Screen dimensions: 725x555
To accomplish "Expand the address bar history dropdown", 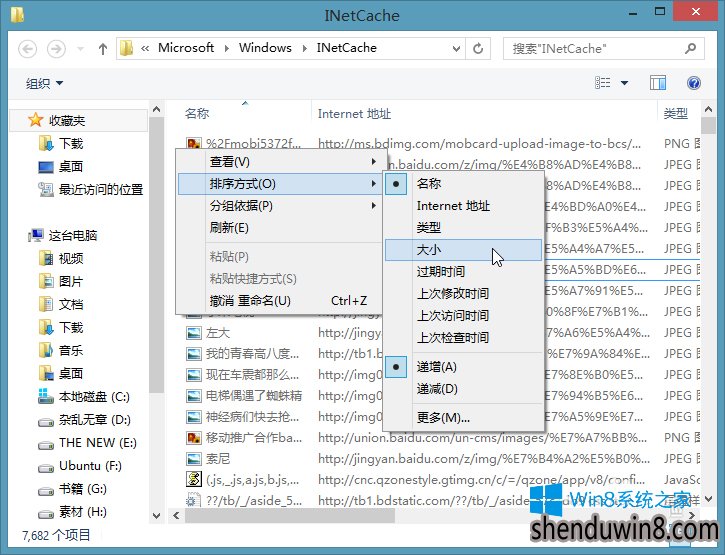I will pos(456,49).
